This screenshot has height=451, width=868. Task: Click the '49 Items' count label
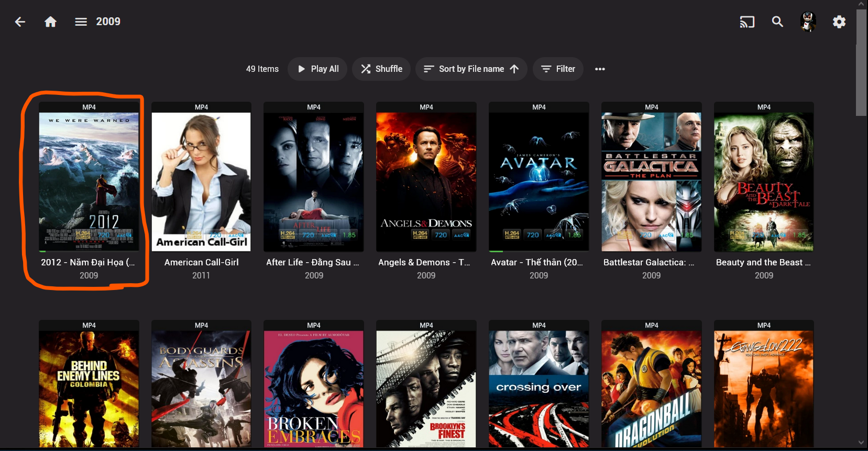point(262,69)
